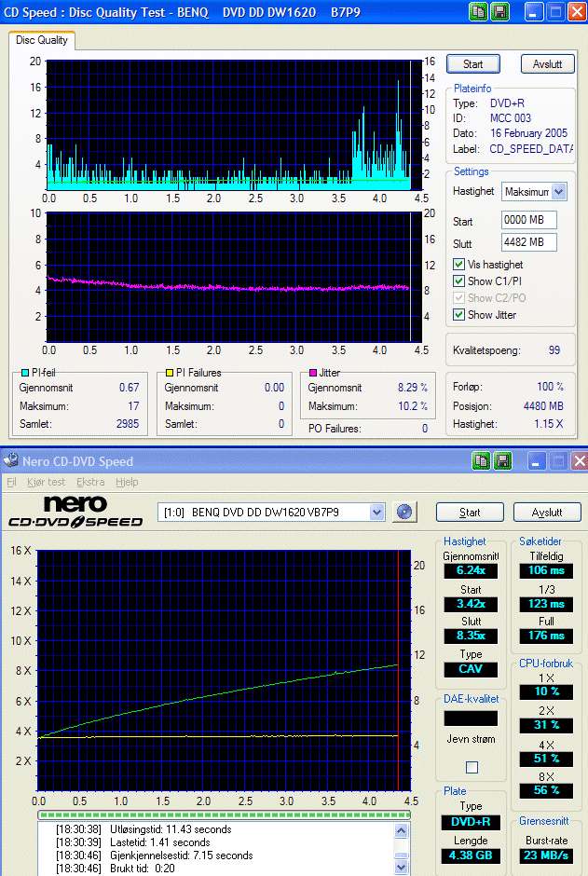Click the PI-feil Samlet value 2985
The width and height of the screenshot is (588, 876).
(x=128, y=424)
